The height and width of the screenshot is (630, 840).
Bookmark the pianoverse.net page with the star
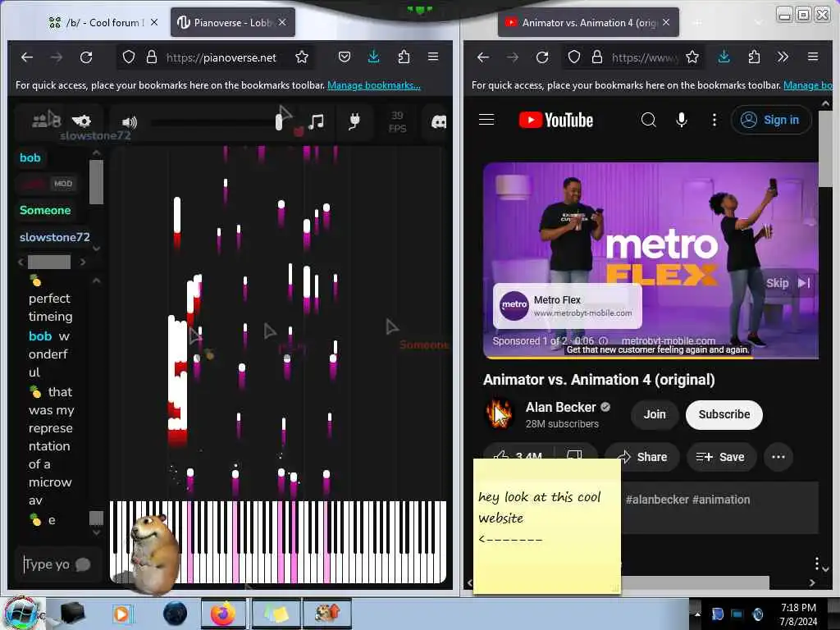(302, 57)
